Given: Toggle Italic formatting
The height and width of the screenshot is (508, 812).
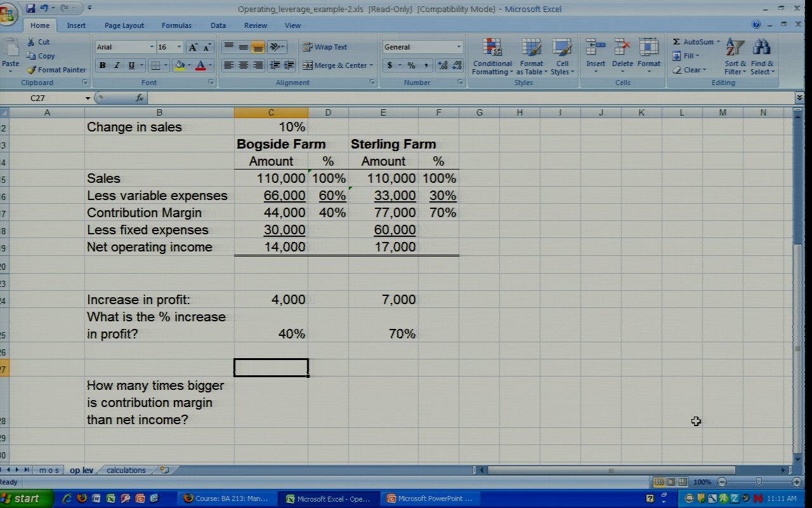Looking at the screenshot, I should click(117, 65).
